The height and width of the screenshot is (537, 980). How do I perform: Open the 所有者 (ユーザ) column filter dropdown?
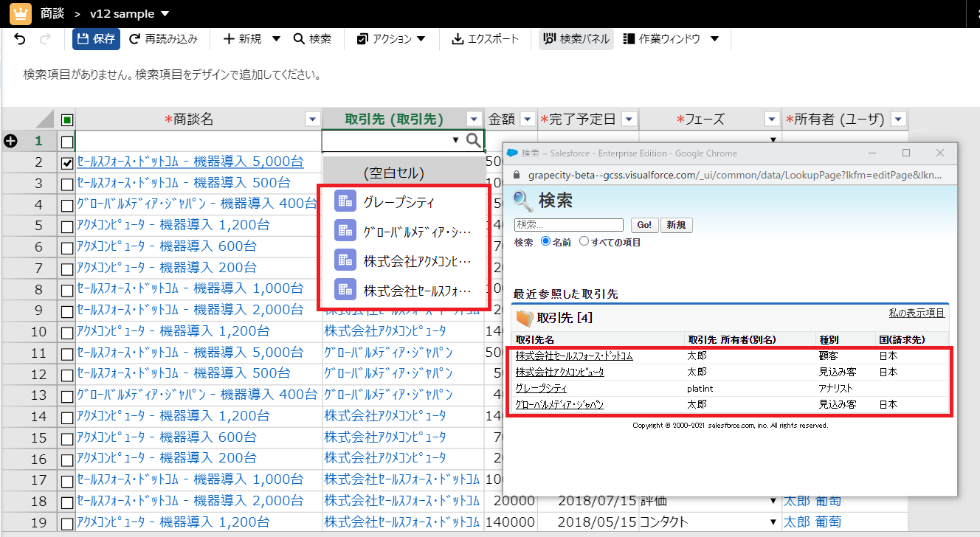898,119
